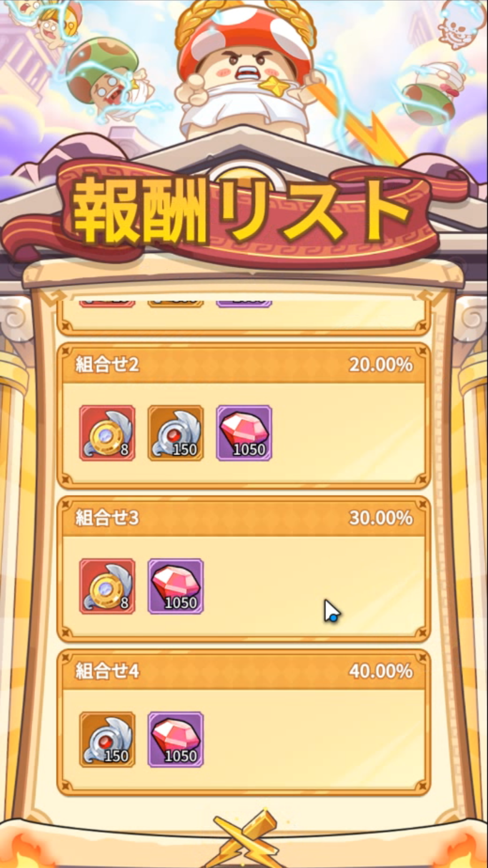The height and width of the screenshot is (868, 488).
Task: Select the 組合せ4 header label
Action: point(107,671)
